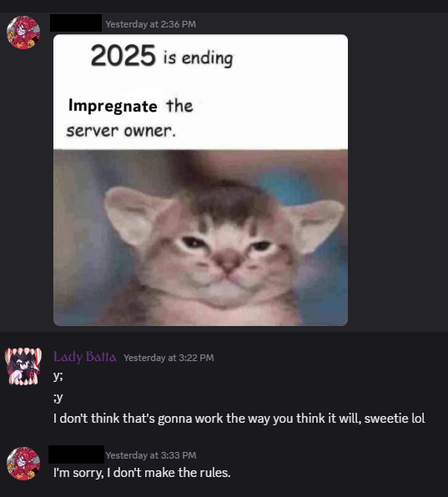Click "sweetie lol" at the end of the message
448x497 pixels.
coord(395,419)
